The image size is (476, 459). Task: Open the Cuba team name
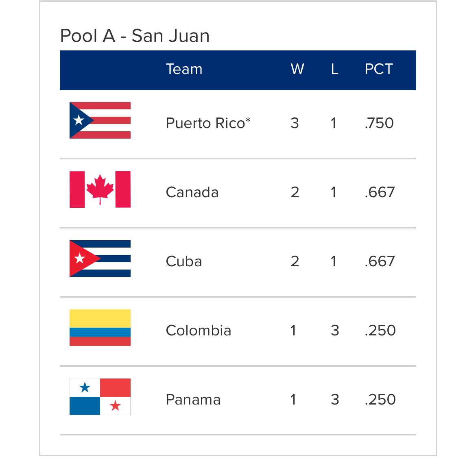tap(184, 261)
